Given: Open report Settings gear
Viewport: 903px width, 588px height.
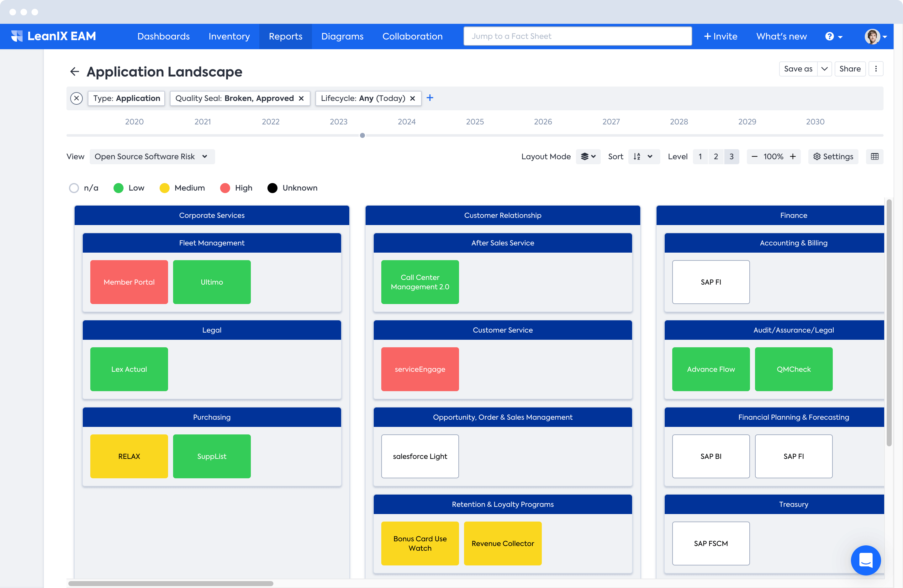Looking at the screenshot, I should click(x=833, y=156).
